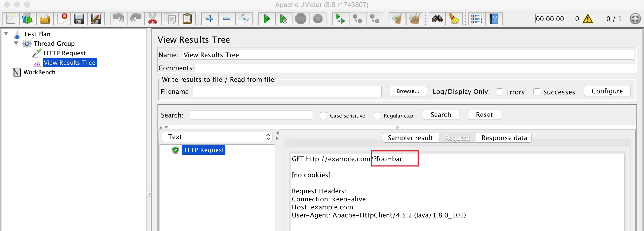The width and height of the screenshot is (644, 231).
Task: Collapse the Test Plan tree node
Action: (x=6, y=34)
